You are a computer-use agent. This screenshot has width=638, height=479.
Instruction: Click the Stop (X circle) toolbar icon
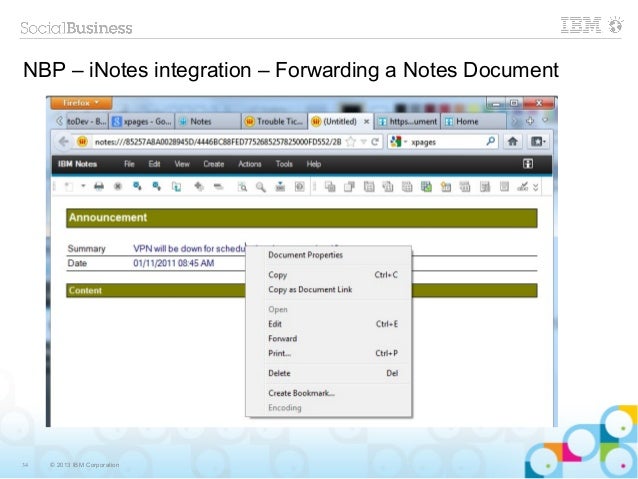pyautogui.click(x=118, y=186)
